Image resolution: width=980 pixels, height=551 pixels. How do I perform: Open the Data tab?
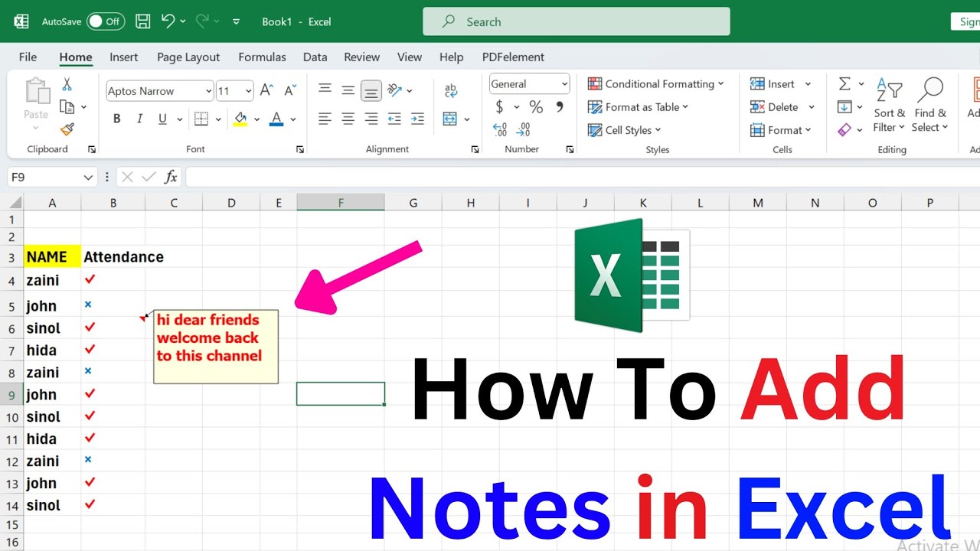pos(315,57)
